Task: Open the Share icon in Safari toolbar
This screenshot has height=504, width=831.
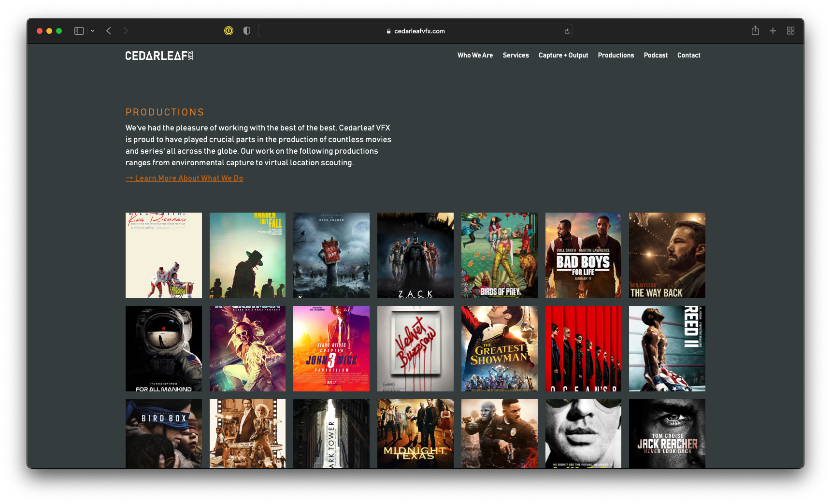Action: (x=755, y=30)
